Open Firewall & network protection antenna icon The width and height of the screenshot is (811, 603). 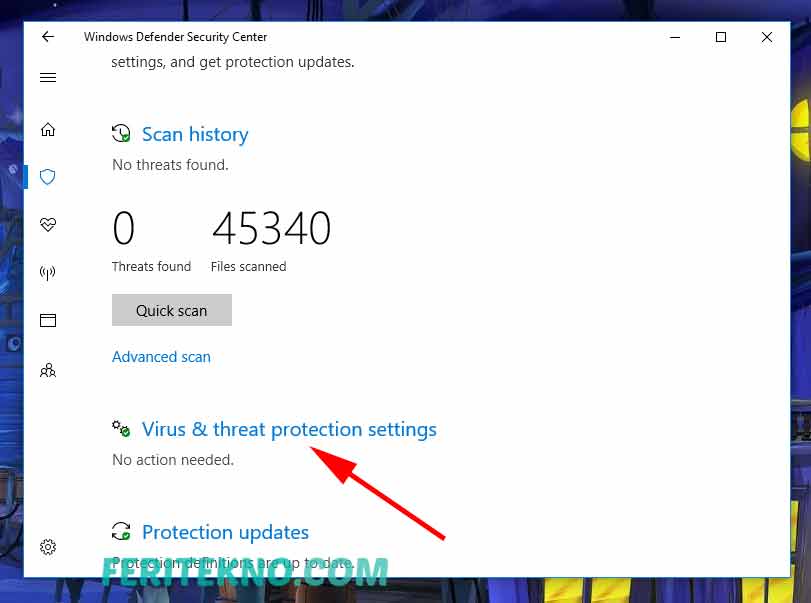point(48,273)
